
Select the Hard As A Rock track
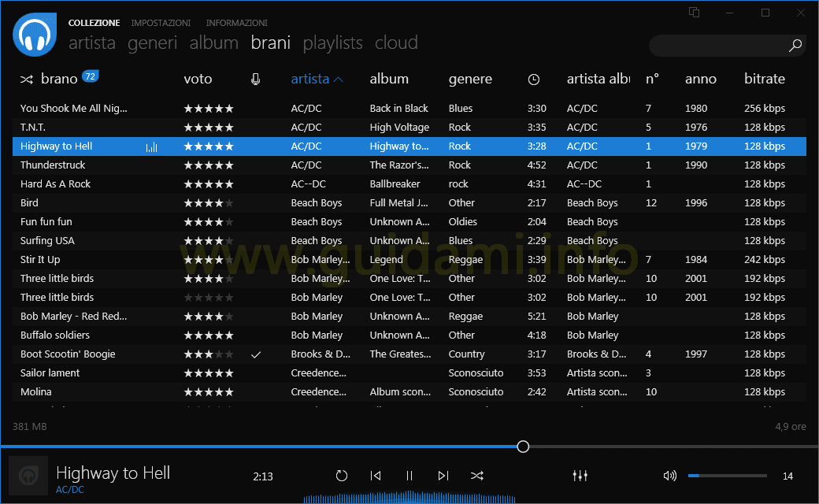click(x=409, y=183)
